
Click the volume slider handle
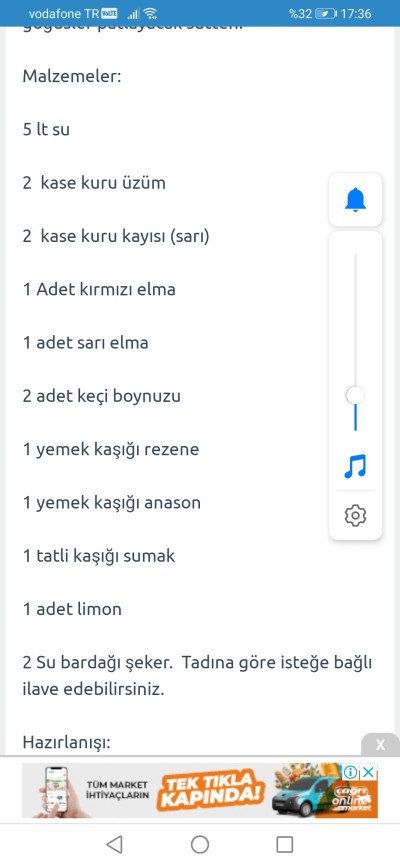click(x=355, y=395)
